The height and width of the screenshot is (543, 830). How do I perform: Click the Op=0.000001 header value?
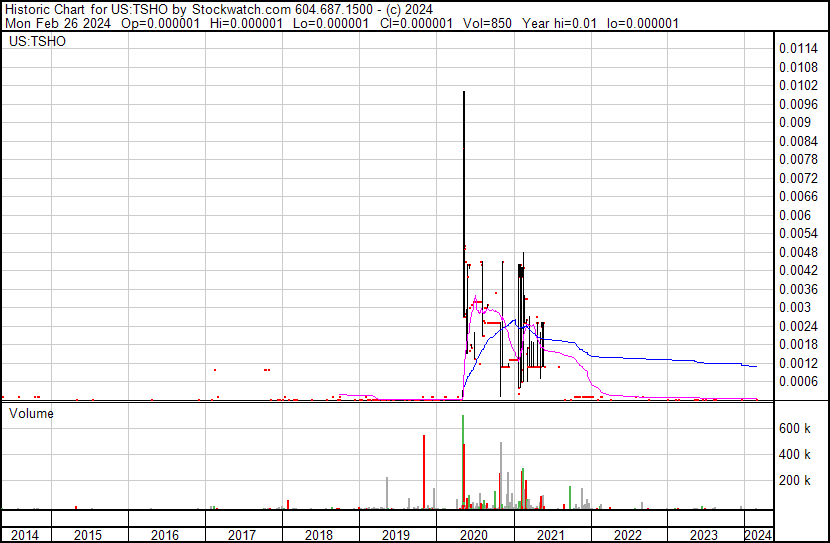pos(160,24)
